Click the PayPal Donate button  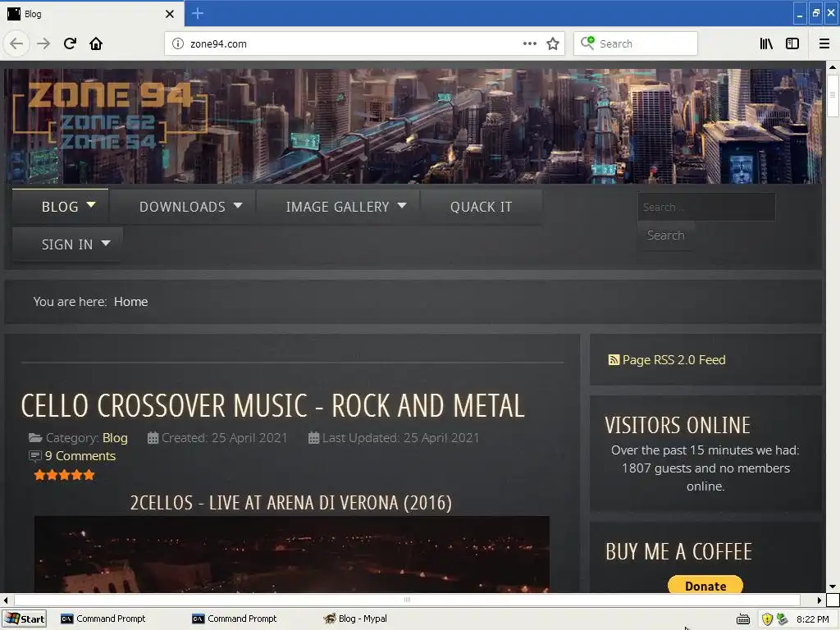tap(705, 586)
